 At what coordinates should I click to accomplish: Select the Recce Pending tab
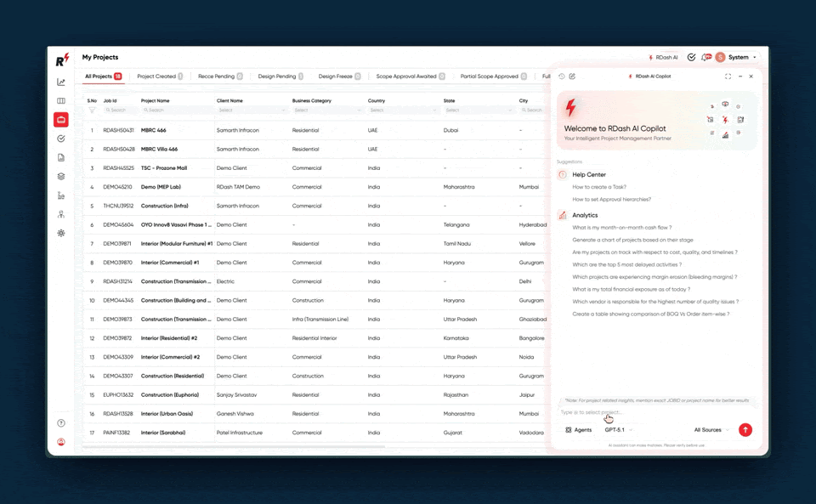point(220,76)
